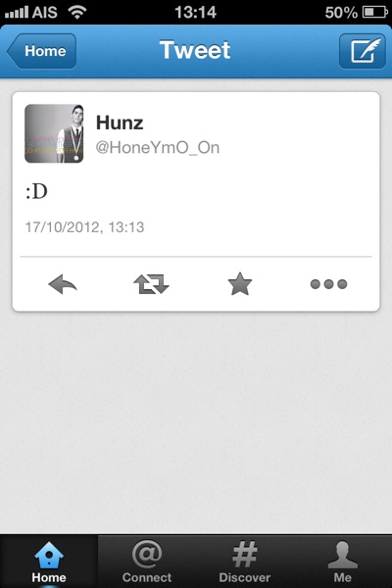Open Hunz profile picture

pos(54,133)
